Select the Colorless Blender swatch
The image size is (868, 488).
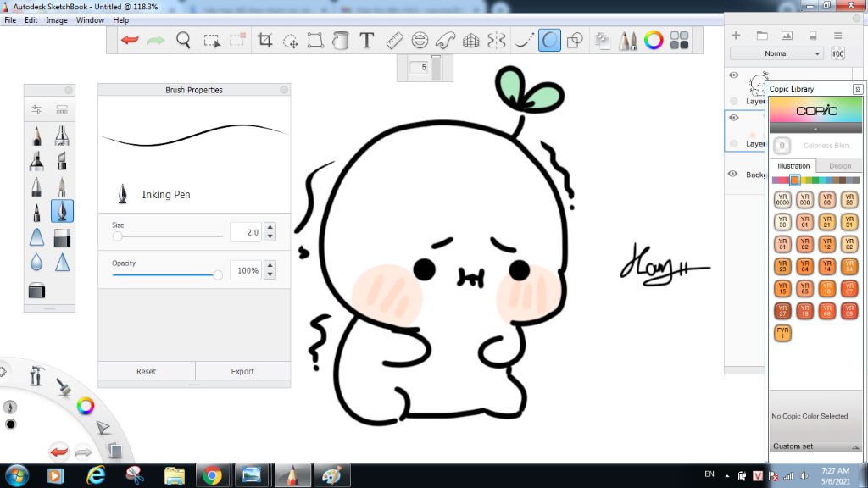[782, 146]
